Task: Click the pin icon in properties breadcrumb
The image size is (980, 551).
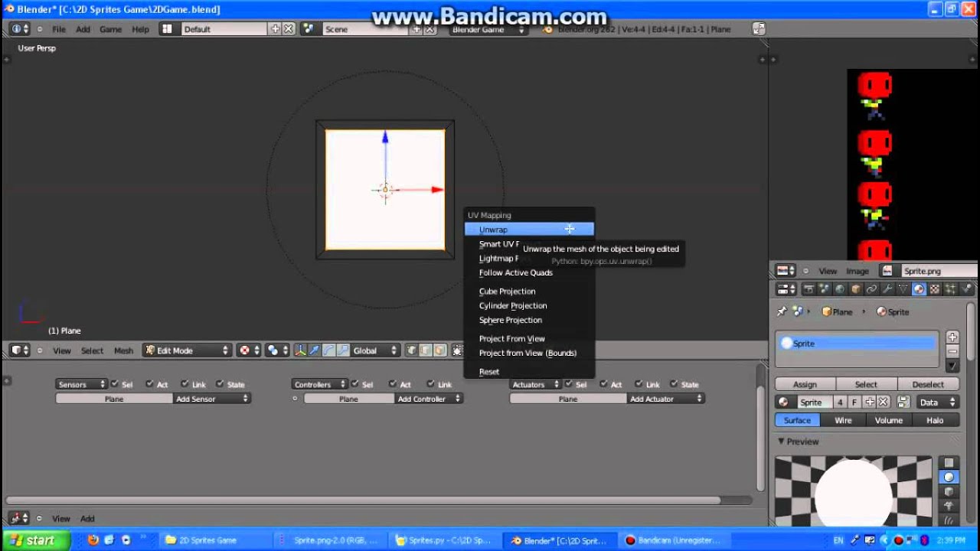Action: tap(782, 311)
